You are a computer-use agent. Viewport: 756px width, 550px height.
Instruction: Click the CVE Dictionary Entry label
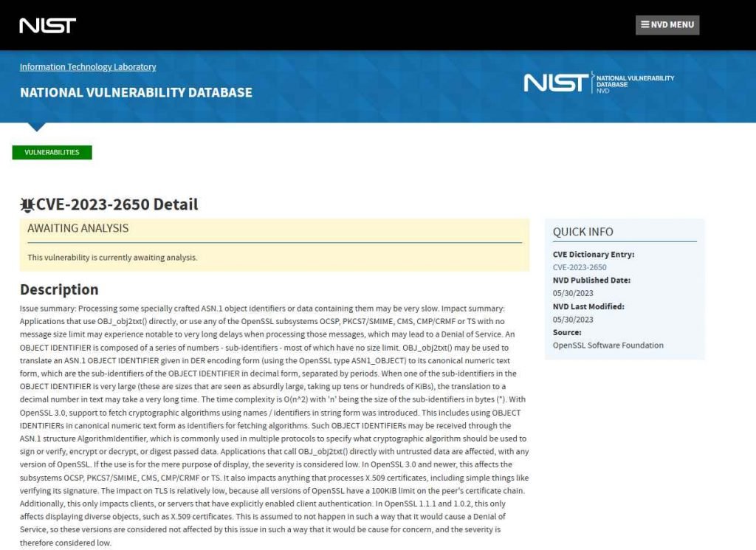594,255
